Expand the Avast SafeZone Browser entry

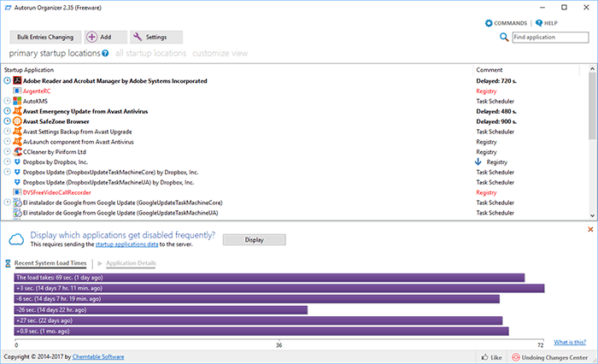[x=7, y=121]
